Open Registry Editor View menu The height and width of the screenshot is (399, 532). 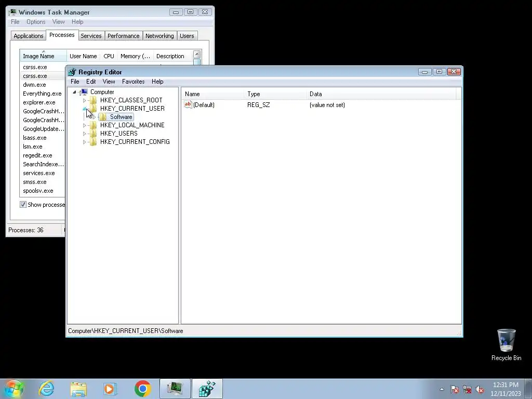tap(109, 82)
